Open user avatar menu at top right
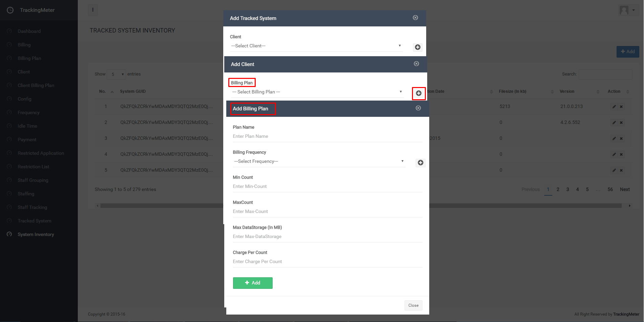Viewport: 644px width, 322px height. tap(627, 10)
